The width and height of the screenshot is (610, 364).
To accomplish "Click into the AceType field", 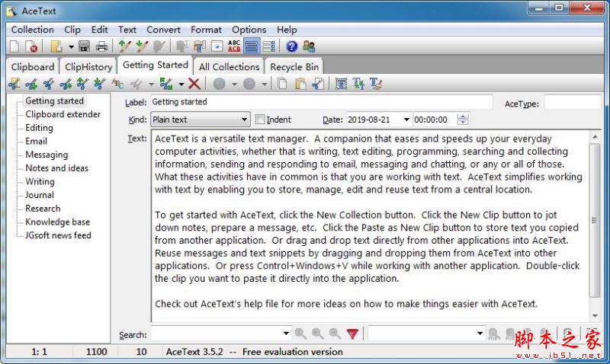I will click(573, 103).
